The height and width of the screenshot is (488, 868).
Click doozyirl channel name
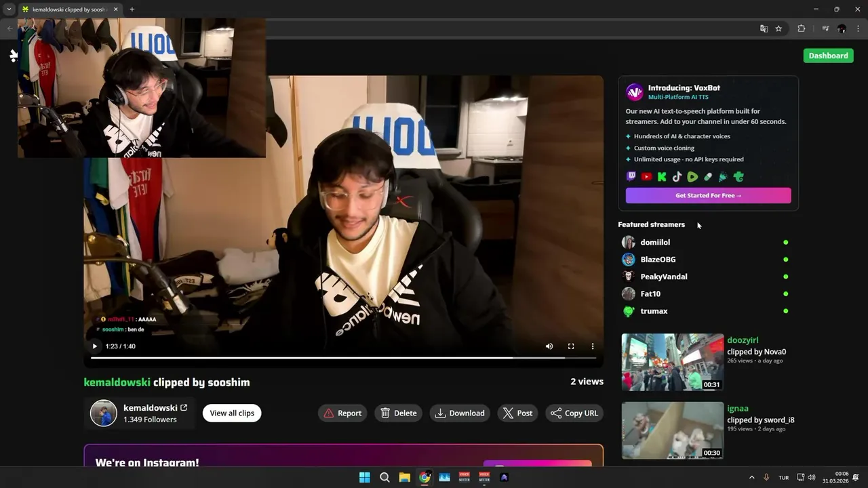point(743,340)
